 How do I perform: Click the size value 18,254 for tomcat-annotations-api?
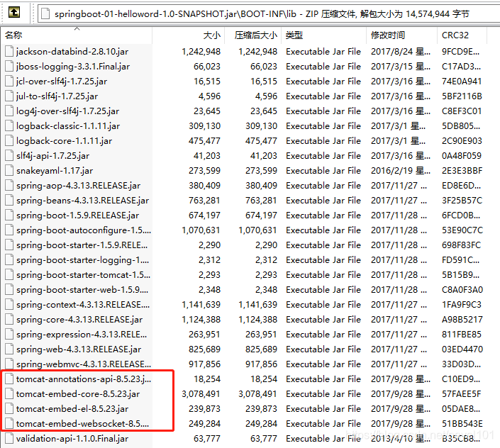tap(207, 379)
